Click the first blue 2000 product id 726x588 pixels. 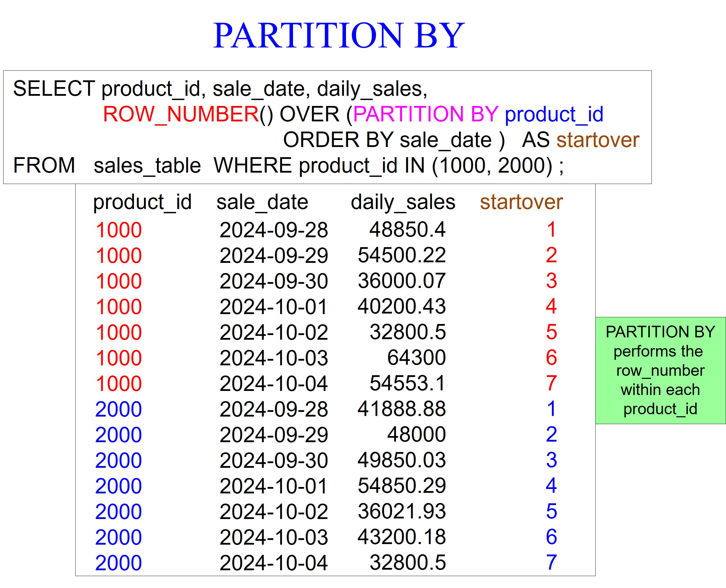118,409
